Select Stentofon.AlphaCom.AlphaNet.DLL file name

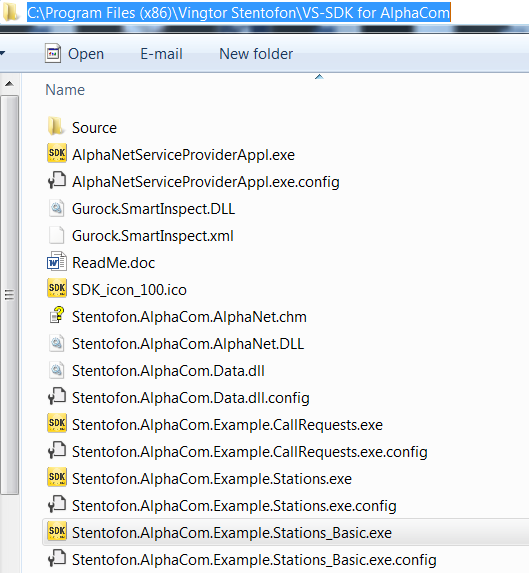[188, 344]
